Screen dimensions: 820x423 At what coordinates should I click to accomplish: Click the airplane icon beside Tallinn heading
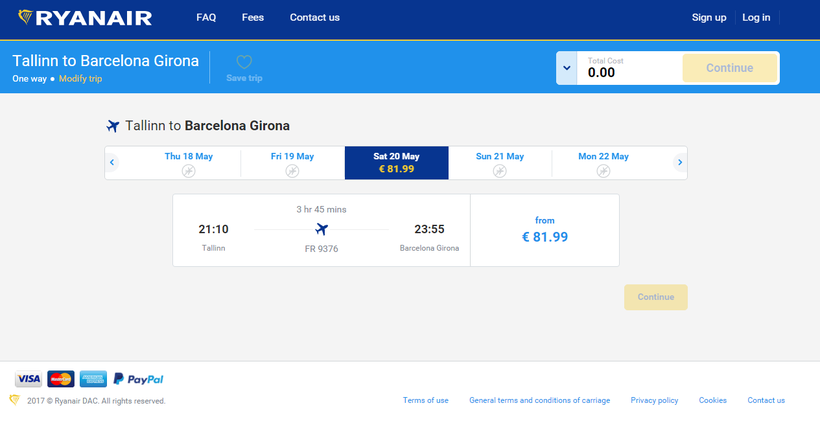(x=112, y=126)
